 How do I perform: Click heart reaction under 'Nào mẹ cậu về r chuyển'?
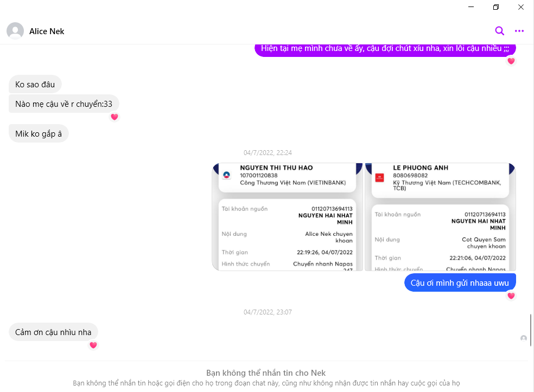pyautogui.click(x=114, y=117)
